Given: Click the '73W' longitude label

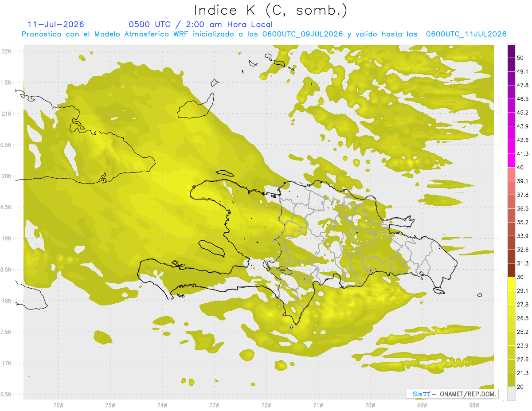Looking at the screenshot, I should click(x=214, y=405).
